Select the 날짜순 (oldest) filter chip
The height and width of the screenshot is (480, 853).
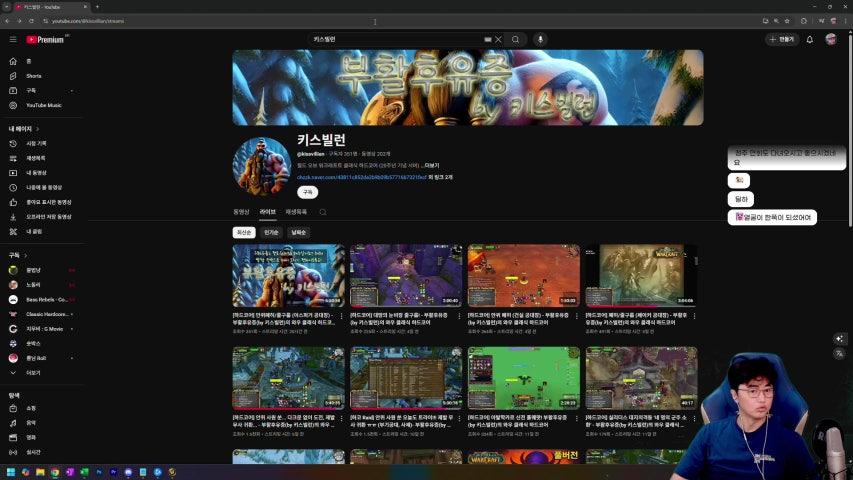pyautogui.click(x=298, y=232)
